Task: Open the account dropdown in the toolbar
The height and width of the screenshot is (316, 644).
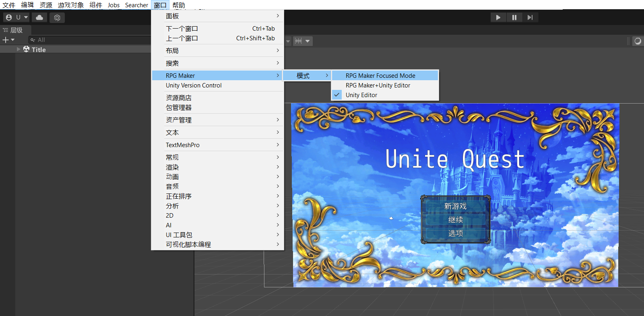Action: click(16, 17)
